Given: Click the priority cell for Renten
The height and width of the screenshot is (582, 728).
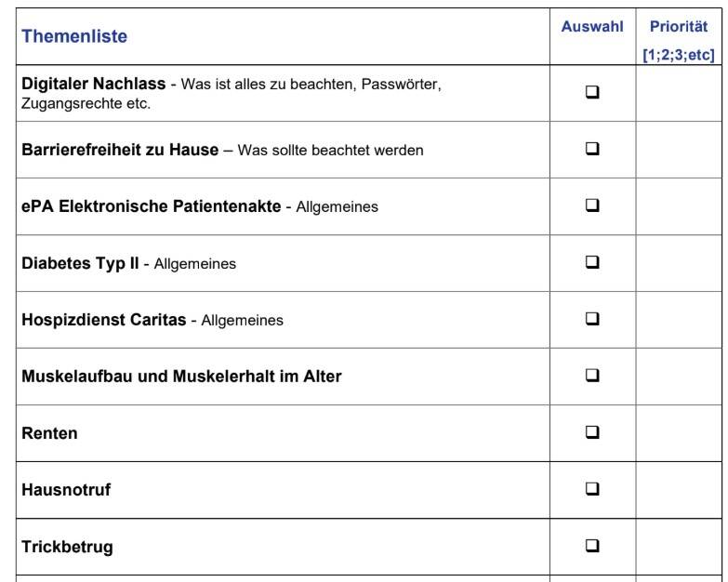Looking at the screenshot, I should tap(679, 433).
